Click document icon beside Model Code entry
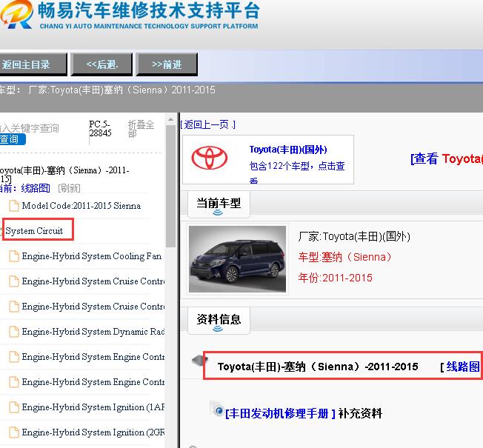 [x=14, y=206]
